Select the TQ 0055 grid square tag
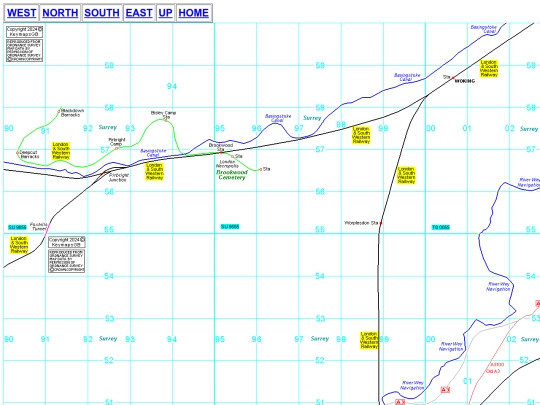 click(440, 227)
